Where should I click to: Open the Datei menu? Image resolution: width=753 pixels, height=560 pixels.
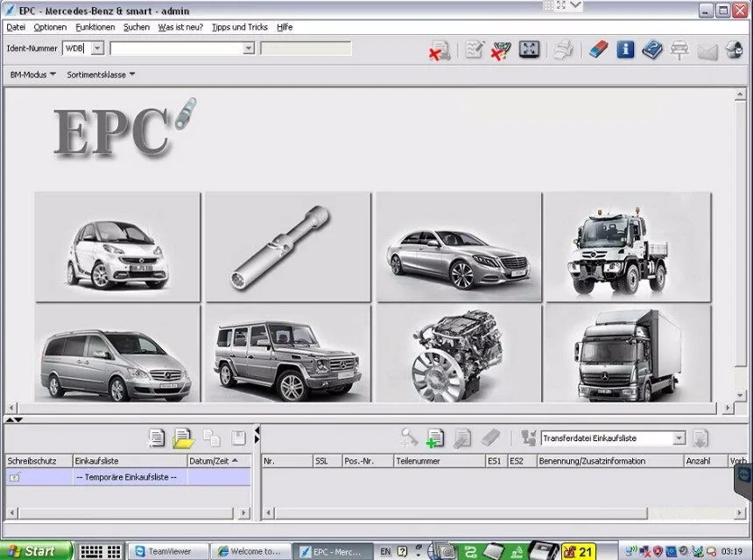point(16,27)
